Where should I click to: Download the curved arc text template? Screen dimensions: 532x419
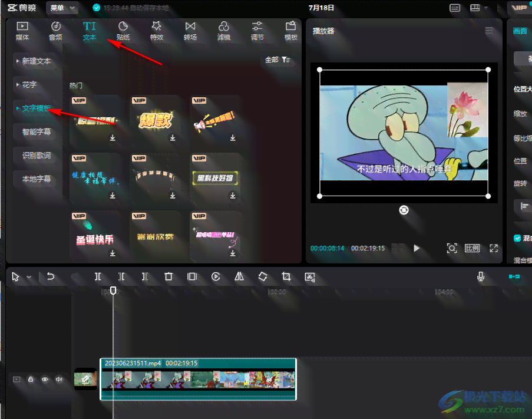point(173,196)
